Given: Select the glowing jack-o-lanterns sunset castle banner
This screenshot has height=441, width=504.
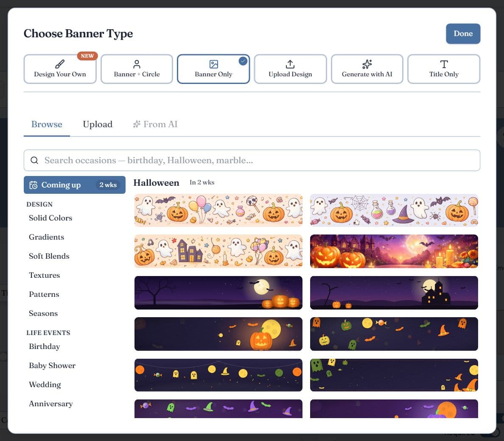Looking at the screenshot, I should (x=394, y=251).
